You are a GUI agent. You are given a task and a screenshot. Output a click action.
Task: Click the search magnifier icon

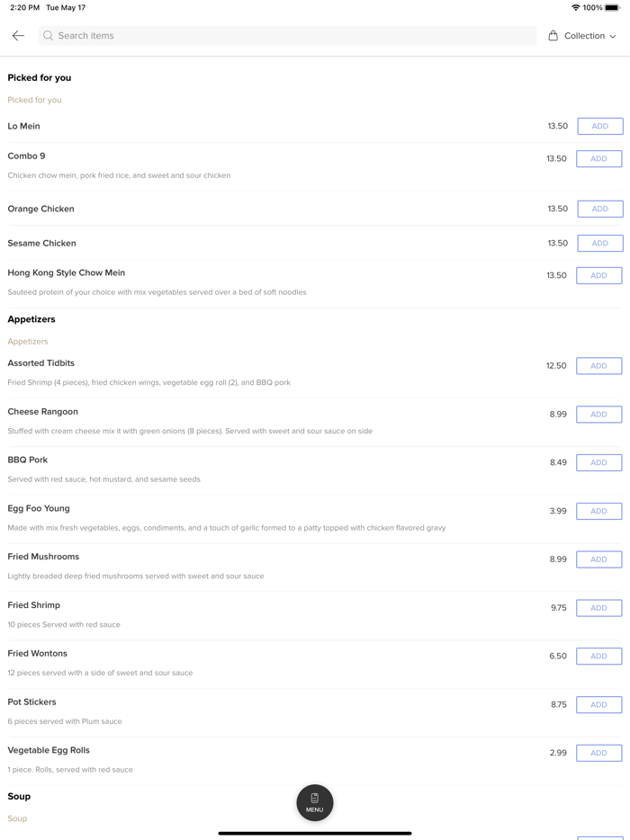(49, 36)
